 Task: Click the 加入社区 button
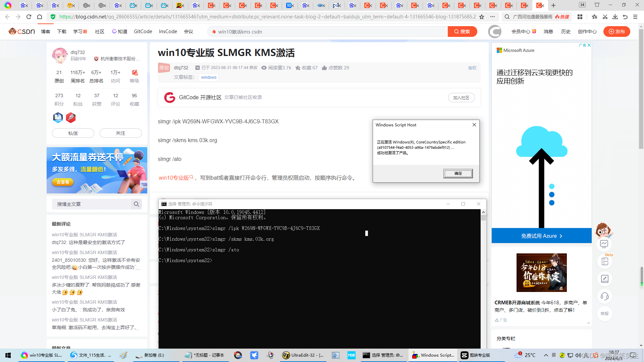[461, 98]
